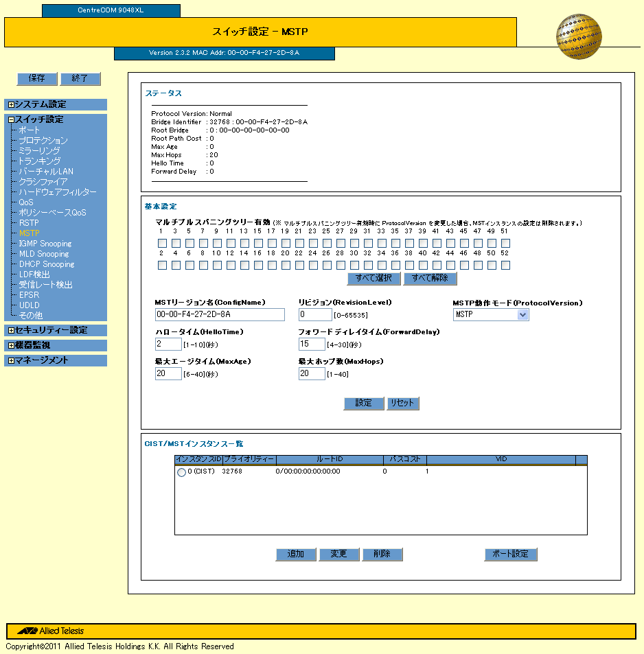
Task: Tick the port 51 checkbox
Action: pos(505,243)
